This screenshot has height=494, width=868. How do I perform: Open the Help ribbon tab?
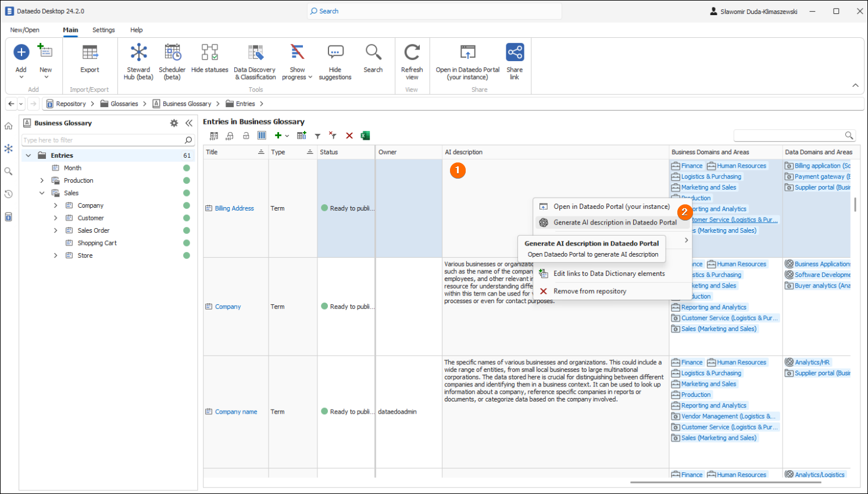pyautogui.click(x=137, y=30)
